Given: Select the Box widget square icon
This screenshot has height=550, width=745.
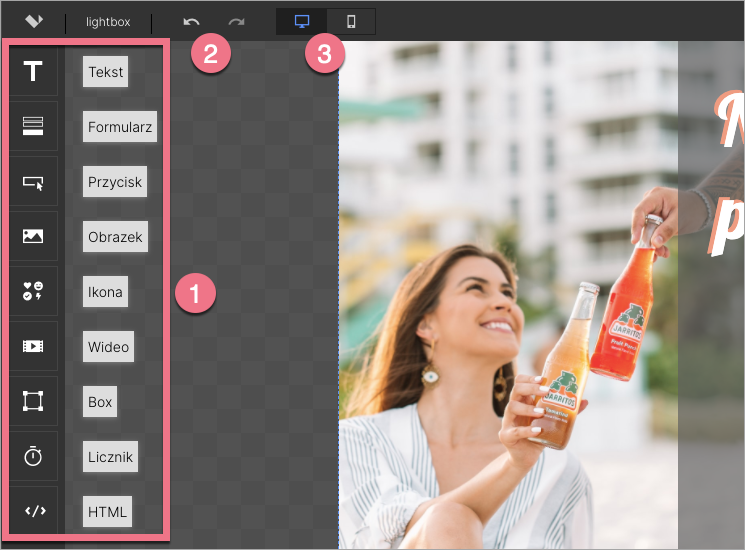Looking at the screenshot, I should coord(33,401).
